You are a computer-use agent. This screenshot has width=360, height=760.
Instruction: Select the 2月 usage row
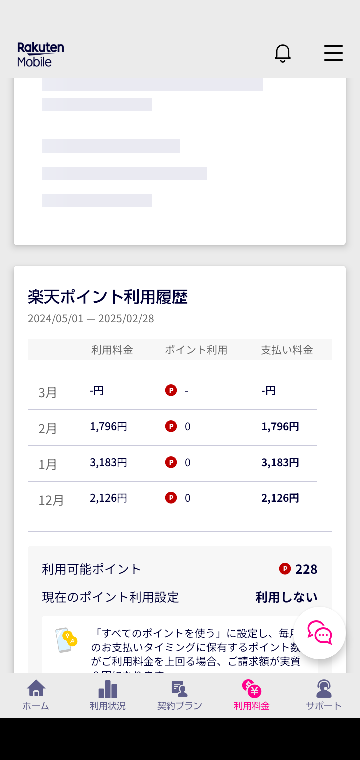point(172,428)
